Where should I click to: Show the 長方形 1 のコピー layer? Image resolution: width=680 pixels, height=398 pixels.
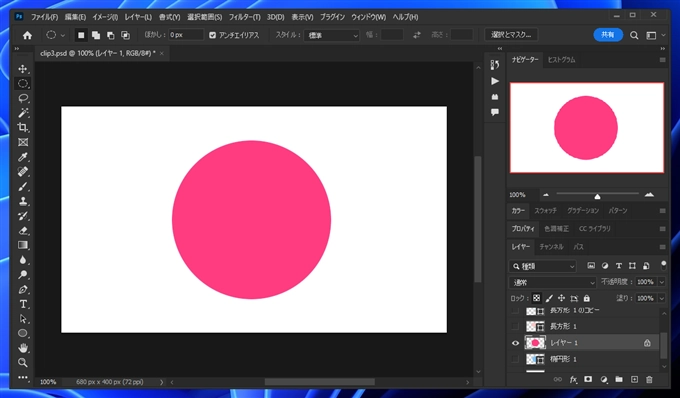coord(515,310)
